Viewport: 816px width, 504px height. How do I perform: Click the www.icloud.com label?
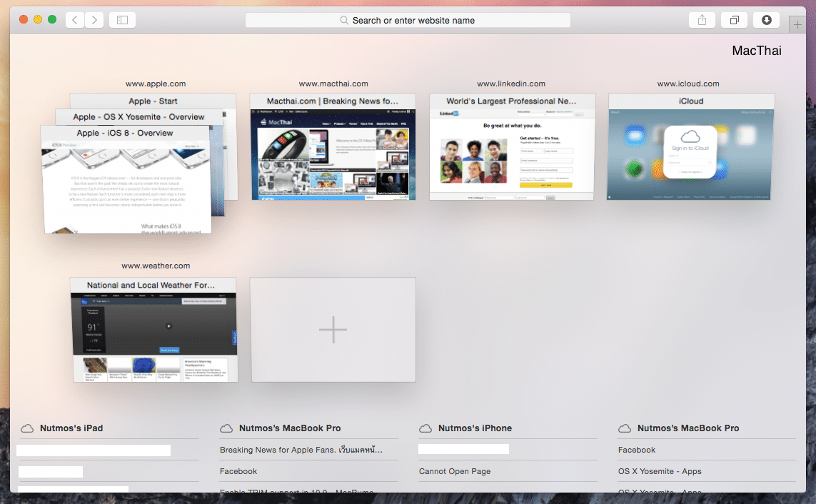pos(688,84)
